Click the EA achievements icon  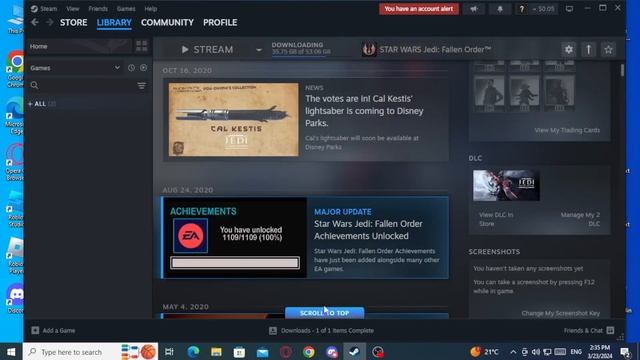coord(191,236)
